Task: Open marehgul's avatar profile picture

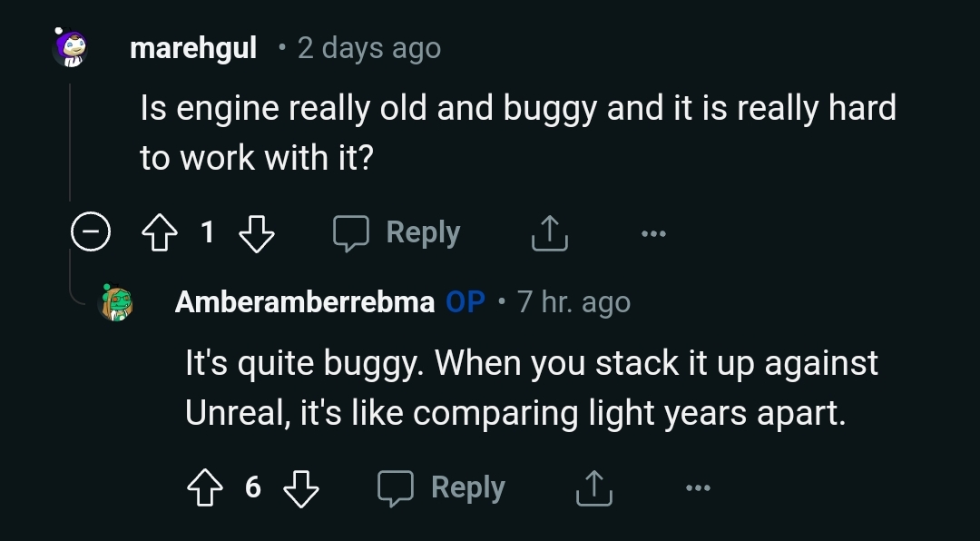Action: [x=70, y=47]
